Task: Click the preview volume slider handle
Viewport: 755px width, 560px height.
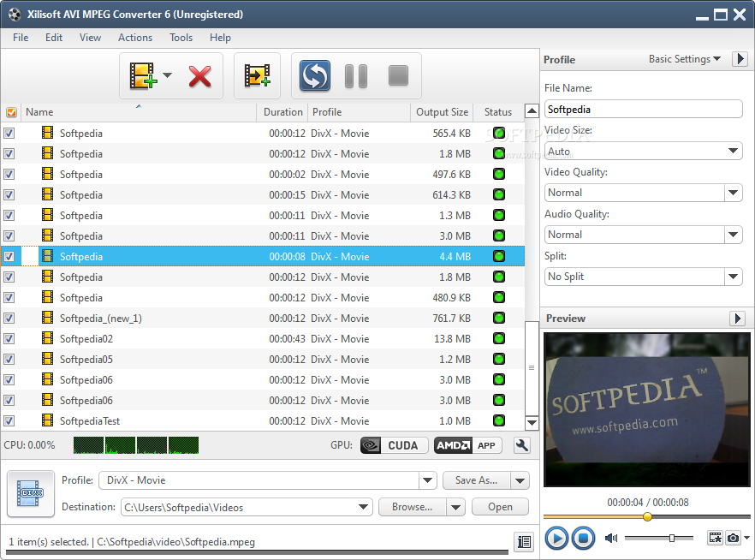Action: pyautogui.click(x=672, y=538)
